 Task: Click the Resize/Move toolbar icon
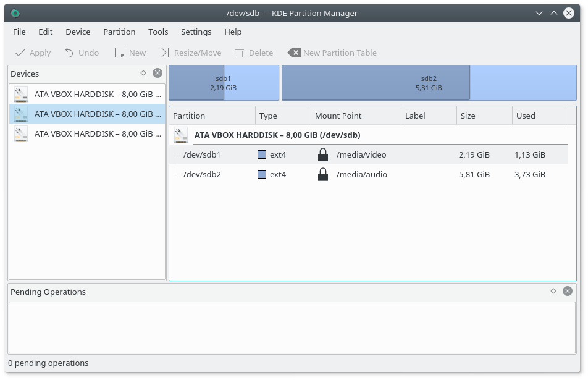pos(164,53)
